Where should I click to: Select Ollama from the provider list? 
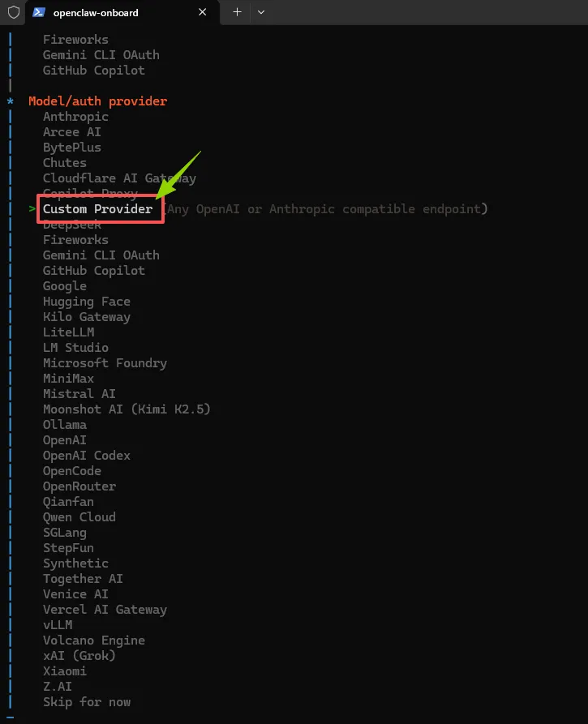pyautogui.click(x=65, y=425)
